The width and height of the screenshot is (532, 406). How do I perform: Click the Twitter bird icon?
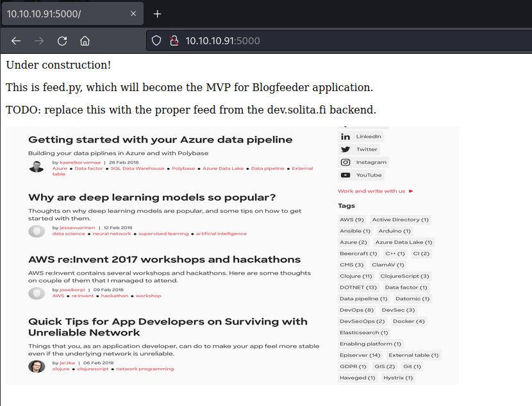pyautogui.click(x=345, y=149)
